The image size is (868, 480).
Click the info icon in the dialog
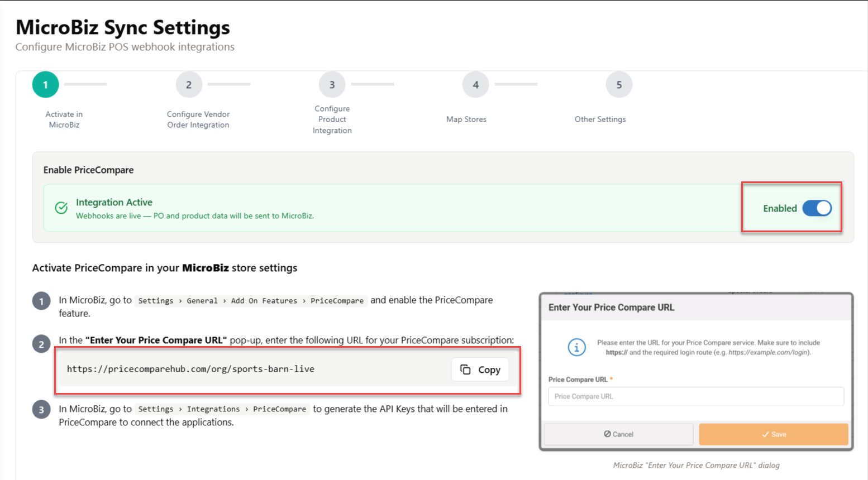576,347
